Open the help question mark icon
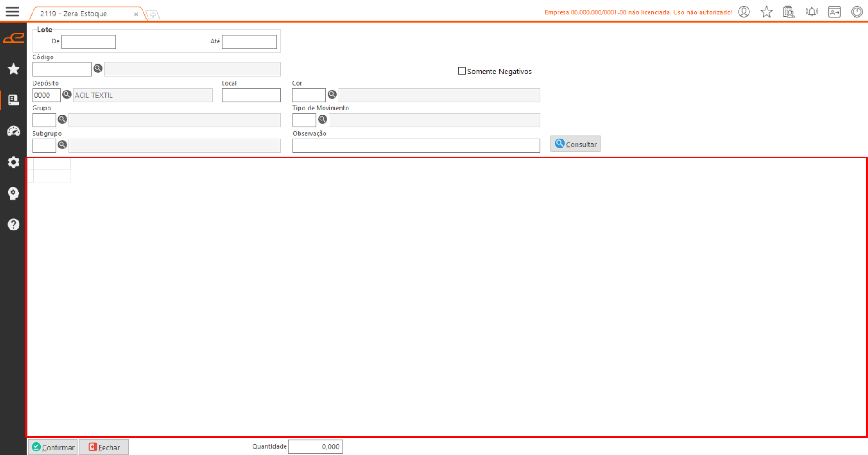The width and height of the screenshot is (868, 455). [x=14, y=225]
